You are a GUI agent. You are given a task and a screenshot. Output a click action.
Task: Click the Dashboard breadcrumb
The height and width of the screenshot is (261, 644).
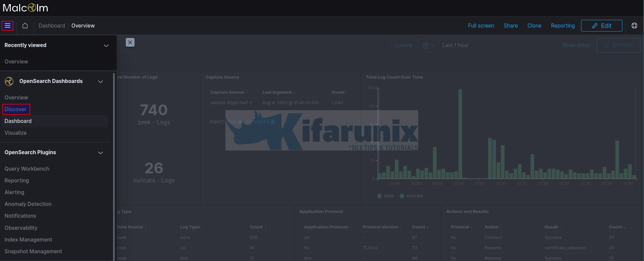(52, 26)
